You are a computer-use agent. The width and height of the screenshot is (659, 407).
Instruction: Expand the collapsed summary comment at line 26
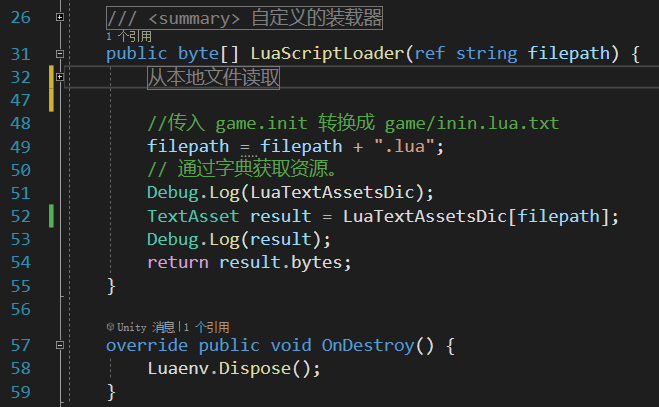point(60,17)
